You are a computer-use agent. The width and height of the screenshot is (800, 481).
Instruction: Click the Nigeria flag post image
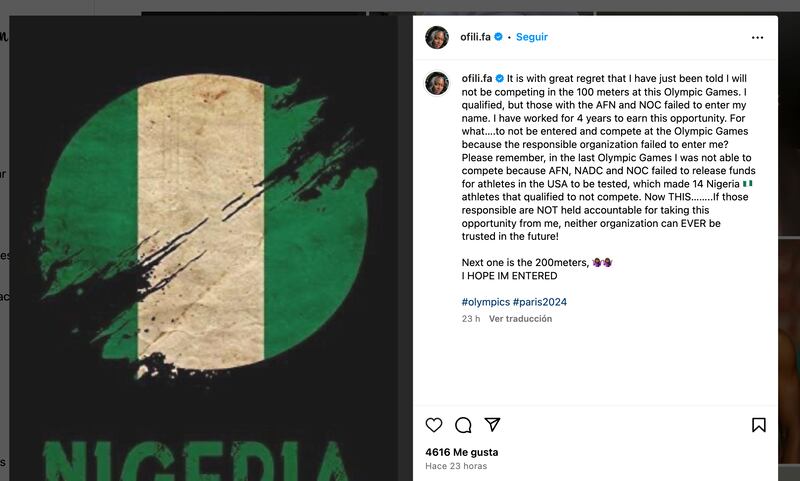click(203, 200)
